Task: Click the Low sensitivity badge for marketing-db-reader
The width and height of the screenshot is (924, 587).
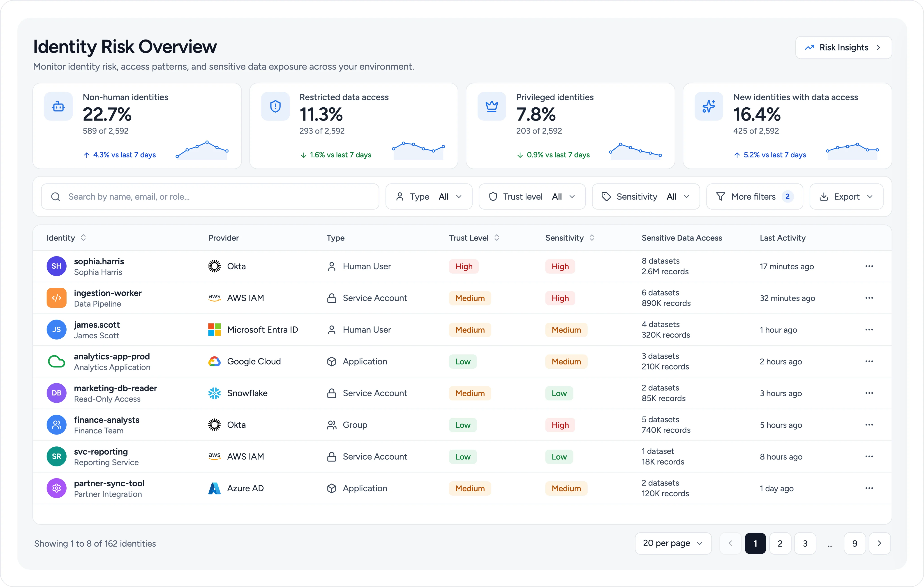Action: coord(559,393)
